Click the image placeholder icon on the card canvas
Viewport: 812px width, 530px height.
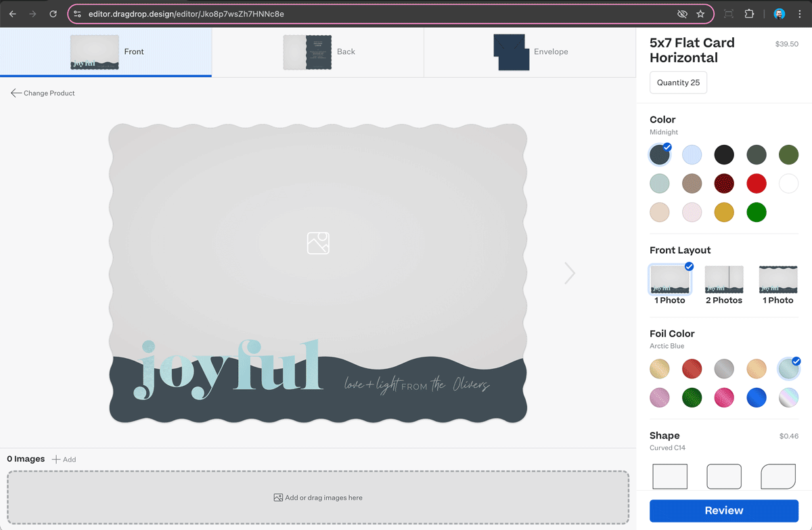click(318, 243)
